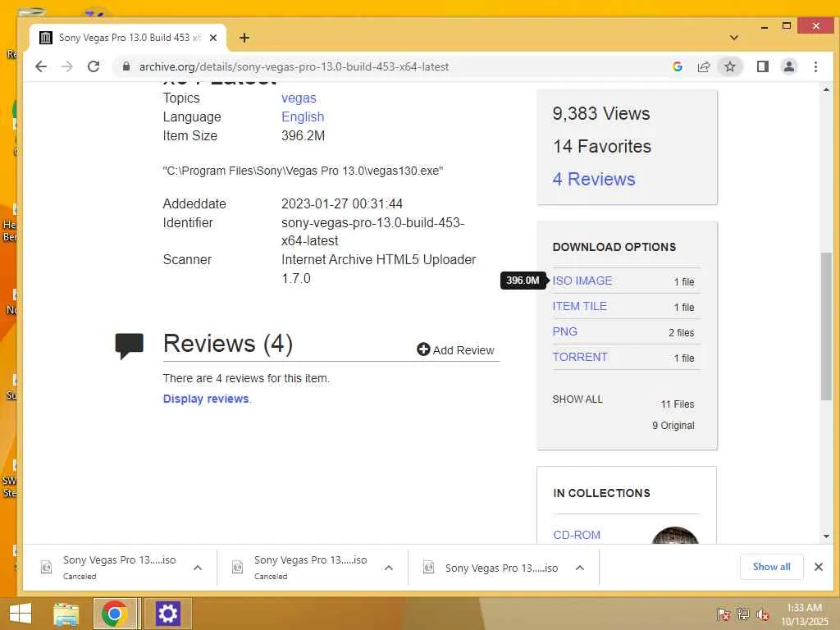Viewport: 840px width, 630px height.
Task: Click the page vertical scrollbar thumb
Action: tap(826, 326)
